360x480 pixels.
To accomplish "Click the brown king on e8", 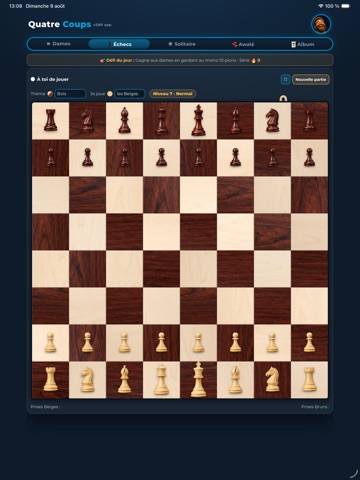I will point(198,121).
